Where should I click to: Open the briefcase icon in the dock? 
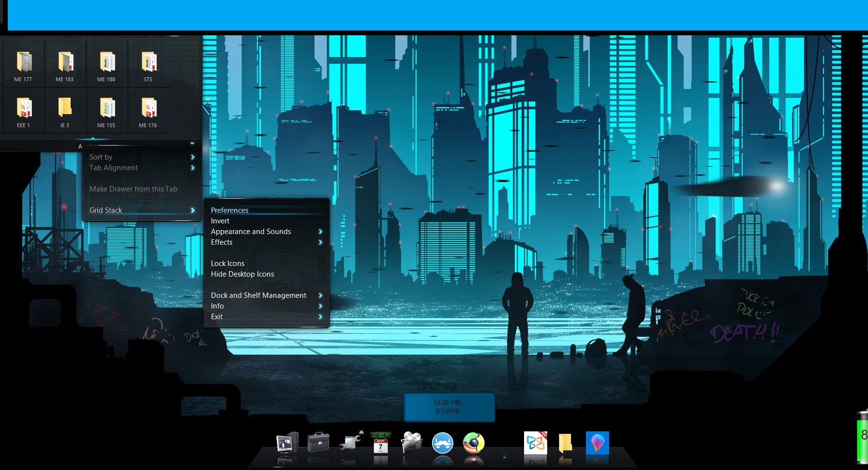[318, 443]
